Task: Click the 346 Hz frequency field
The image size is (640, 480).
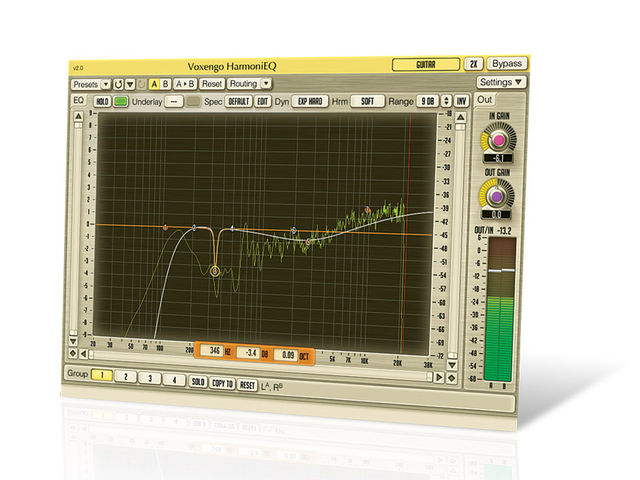Action: 213,351
